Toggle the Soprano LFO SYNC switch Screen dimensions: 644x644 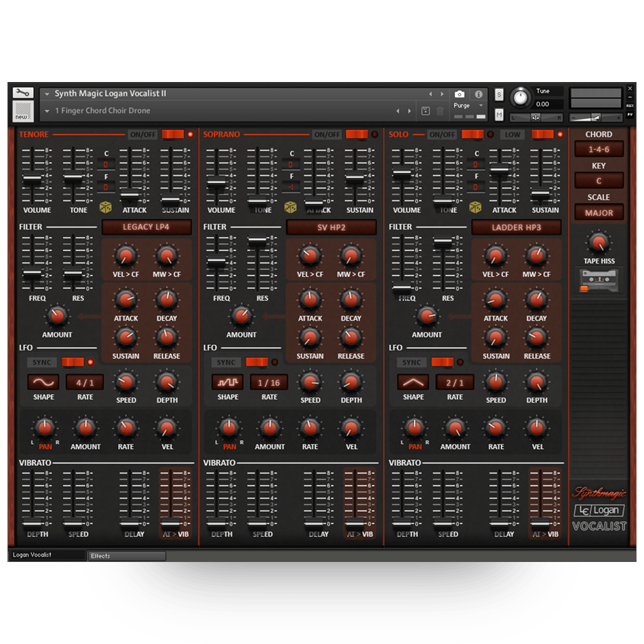click(257, 362)
